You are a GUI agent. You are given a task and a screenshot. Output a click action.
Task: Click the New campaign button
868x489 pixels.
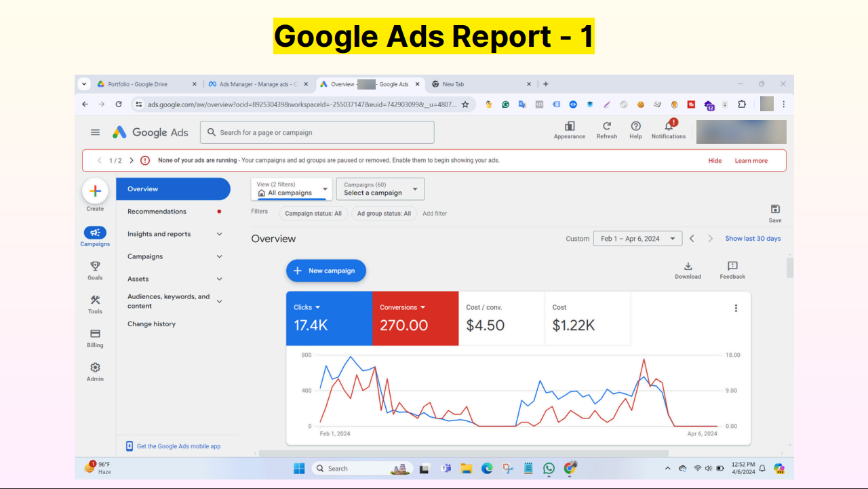(x=325, y=271)
